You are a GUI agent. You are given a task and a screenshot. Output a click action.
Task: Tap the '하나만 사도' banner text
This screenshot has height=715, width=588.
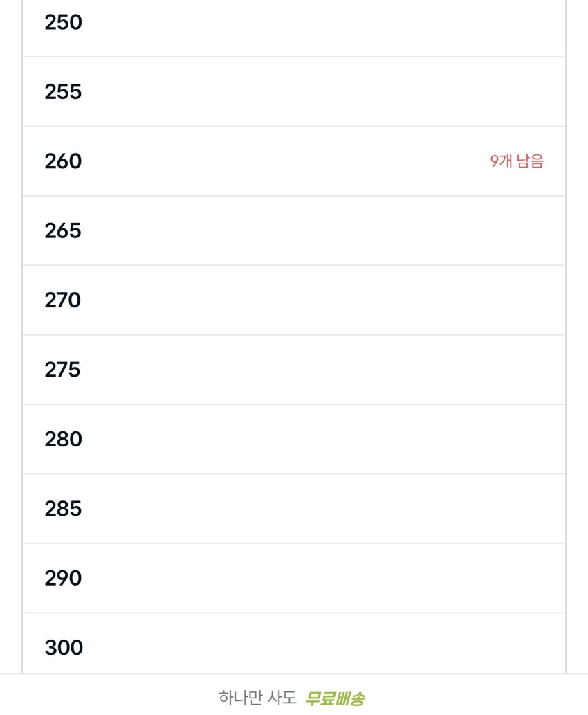(257, 698)
